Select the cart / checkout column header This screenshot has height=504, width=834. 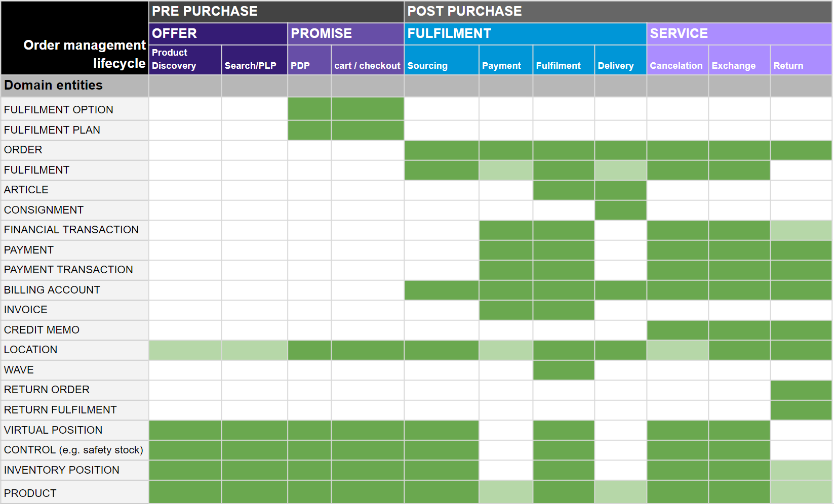(368, 65)
